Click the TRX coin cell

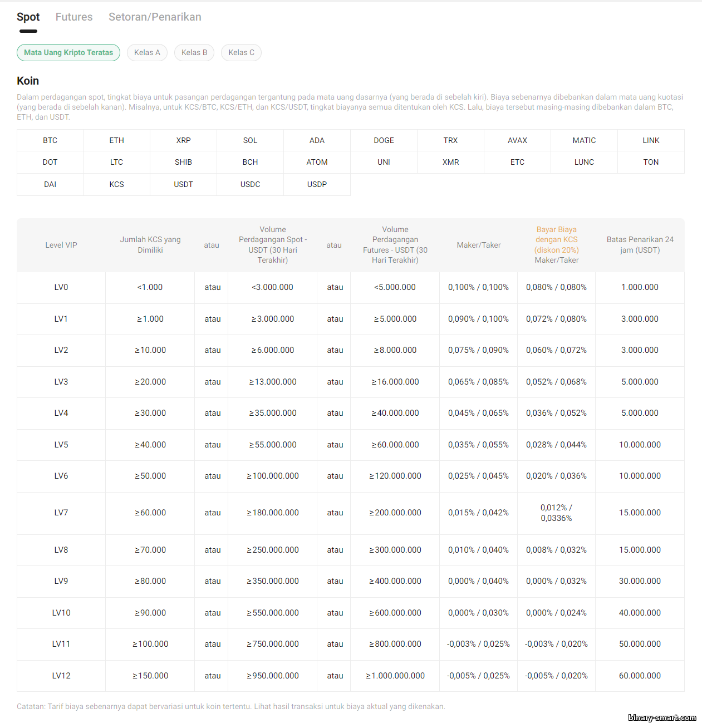[x=451, y=140]
